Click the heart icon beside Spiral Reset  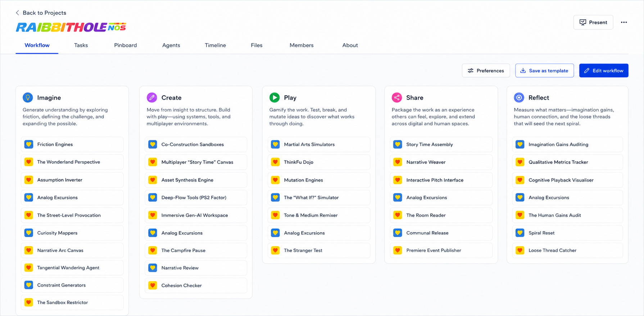coord(520,233)
